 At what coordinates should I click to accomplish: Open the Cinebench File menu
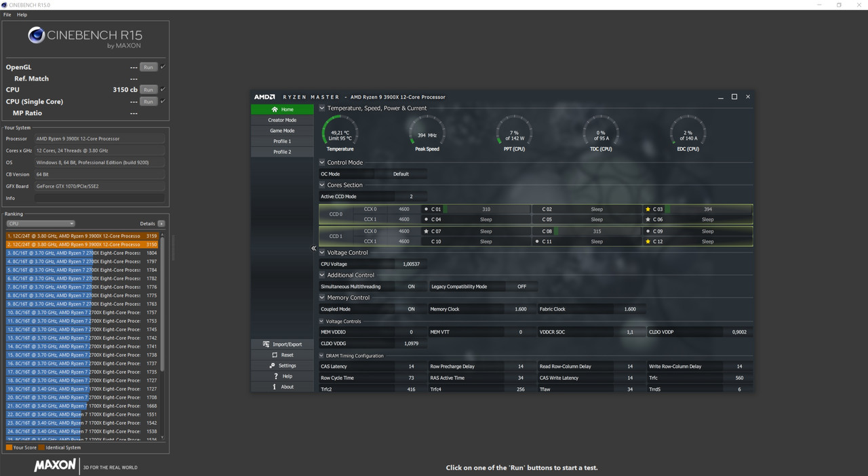(x=7, y=14)
